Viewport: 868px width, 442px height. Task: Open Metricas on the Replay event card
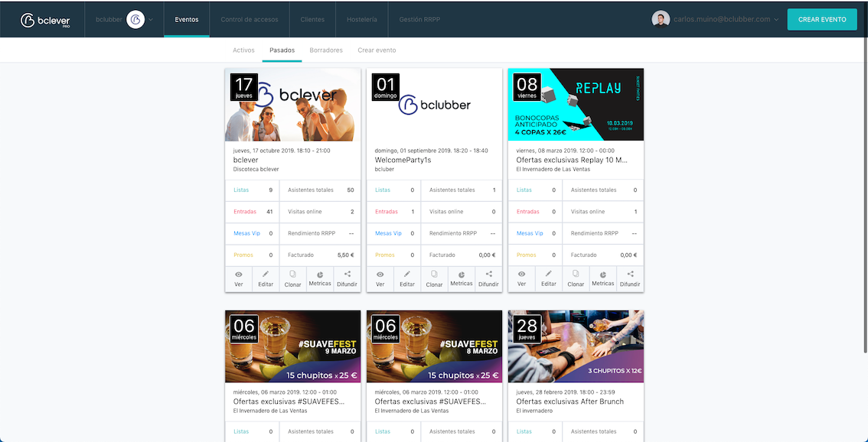(603, 279)
